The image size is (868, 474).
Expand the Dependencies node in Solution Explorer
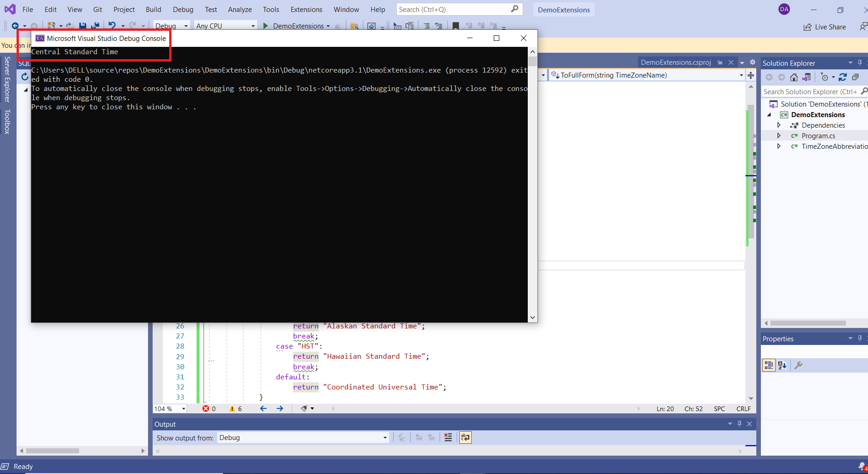click(x=779, y=125)
